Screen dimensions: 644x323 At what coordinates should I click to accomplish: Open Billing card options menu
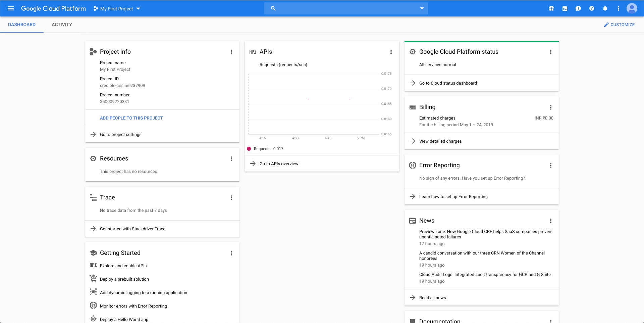(551, 107)
